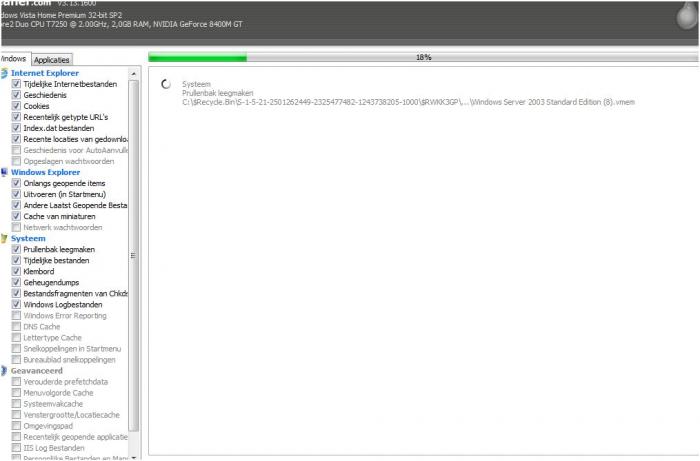Toggle Index.dat bestanden checkbox
This screenshot has height=461, width=700.
coord(17,128)
